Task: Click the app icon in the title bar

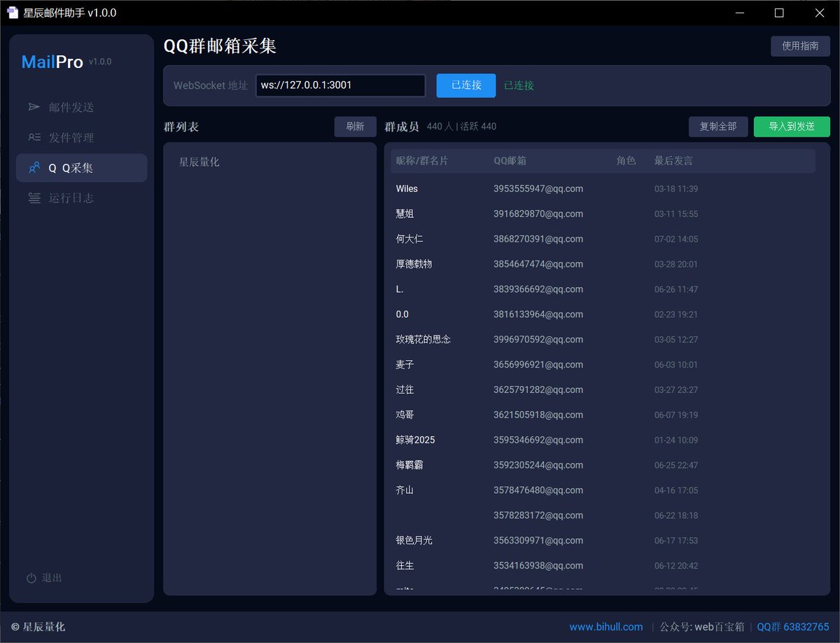Action: (x=13, y=13)
